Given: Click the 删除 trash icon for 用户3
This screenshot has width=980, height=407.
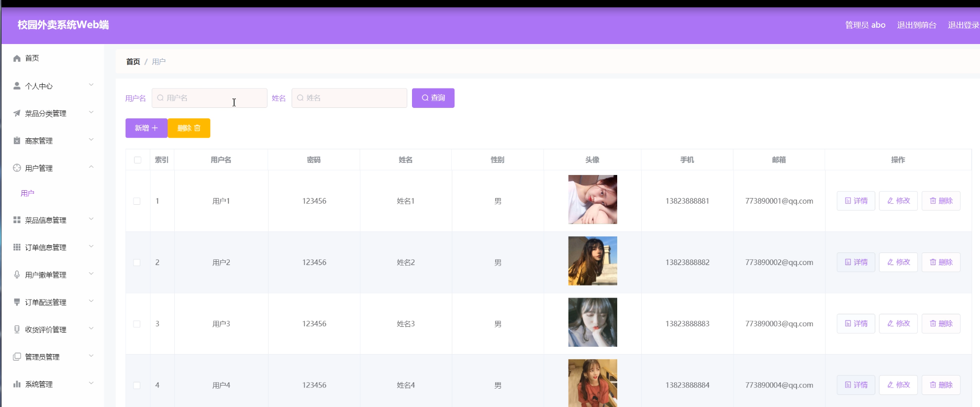Looking at the screenshot, I should (933, 324).
